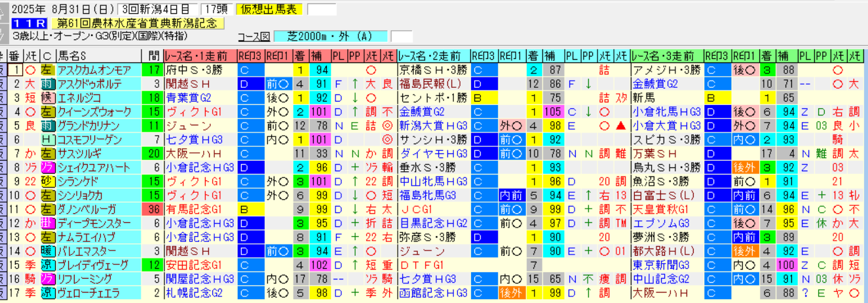This screenshot has height=303, width=868.
Task: Click the 3回新潟4日目 meeting label
Action: [x=158, y=9]
